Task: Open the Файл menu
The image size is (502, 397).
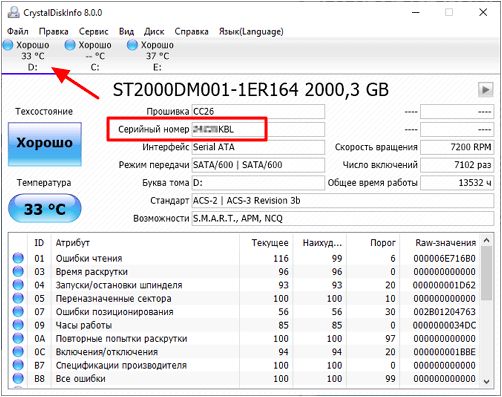Action: tap(18, 32)
